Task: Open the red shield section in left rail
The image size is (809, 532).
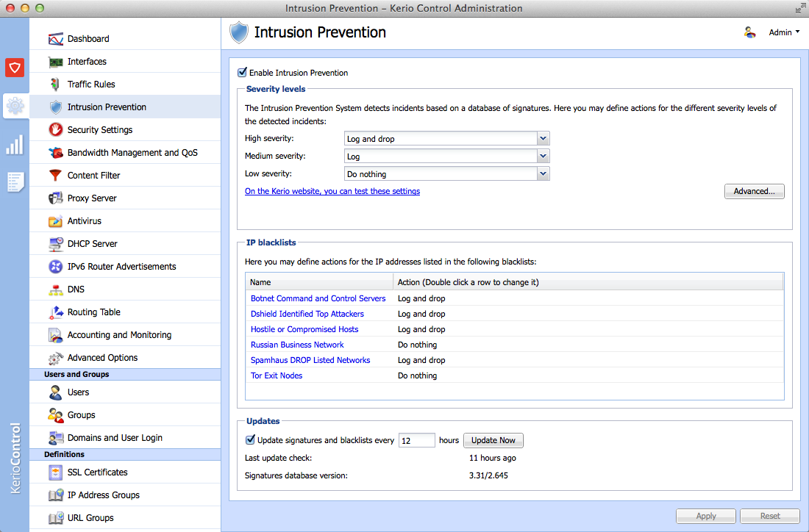Action: [x=15, y=68]
